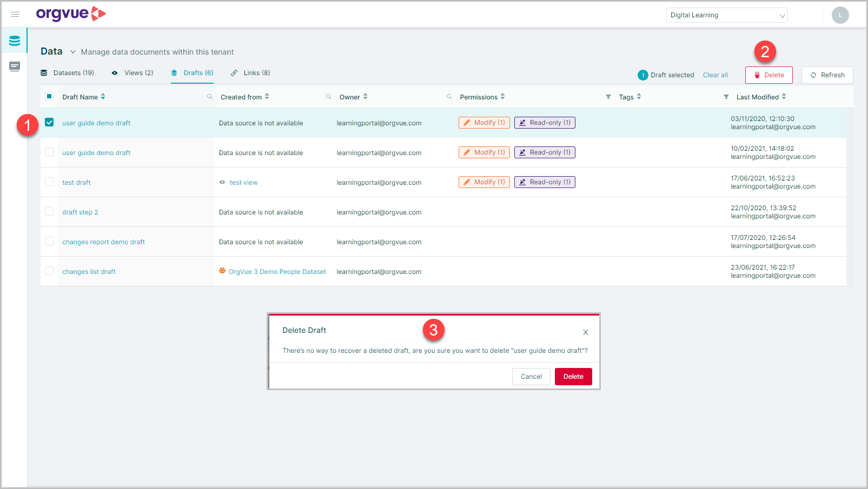Viewport: 868px width, 489px height.
Task: Sort arrows beside Permissions header
Action: pos(503,97)
